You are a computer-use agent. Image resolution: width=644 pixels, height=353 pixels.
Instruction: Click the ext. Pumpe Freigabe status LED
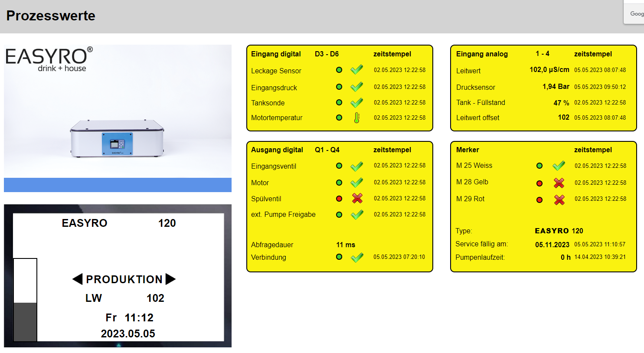pos(339,215)
